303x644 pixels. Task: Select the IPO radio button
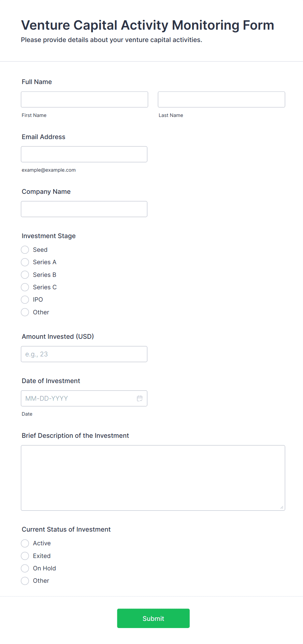point(25,300)
